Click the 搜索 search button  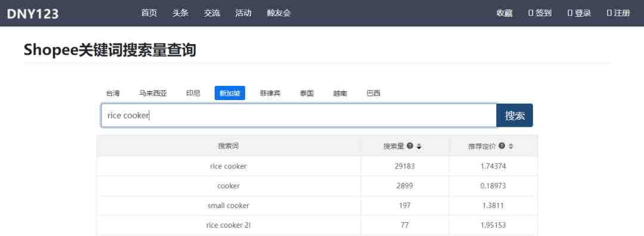tap(515, 116)
